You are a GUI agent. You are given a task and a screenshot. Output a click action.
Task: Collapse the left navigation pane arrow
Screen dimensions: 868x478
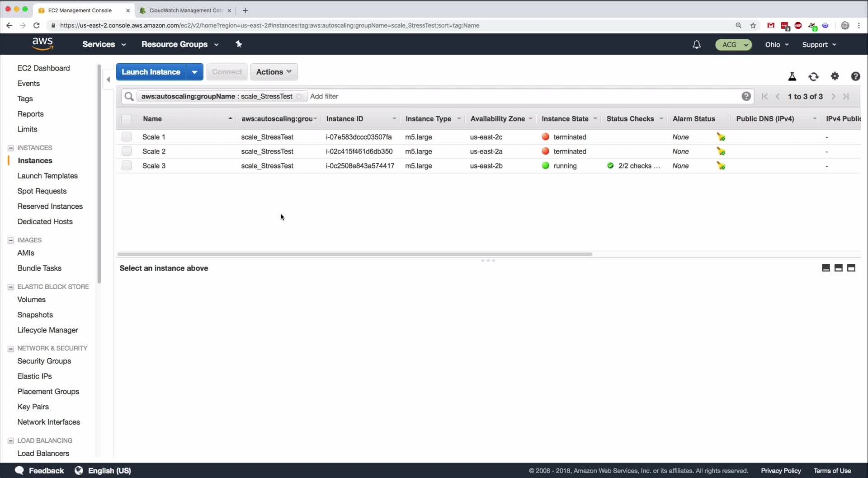click(x=108, y=80)
